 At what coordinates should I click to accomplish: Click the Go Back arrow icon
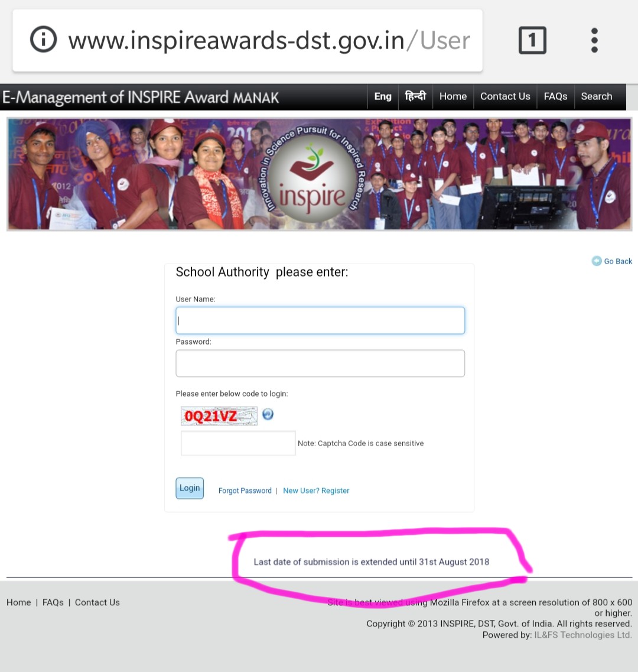pos(597,261)
